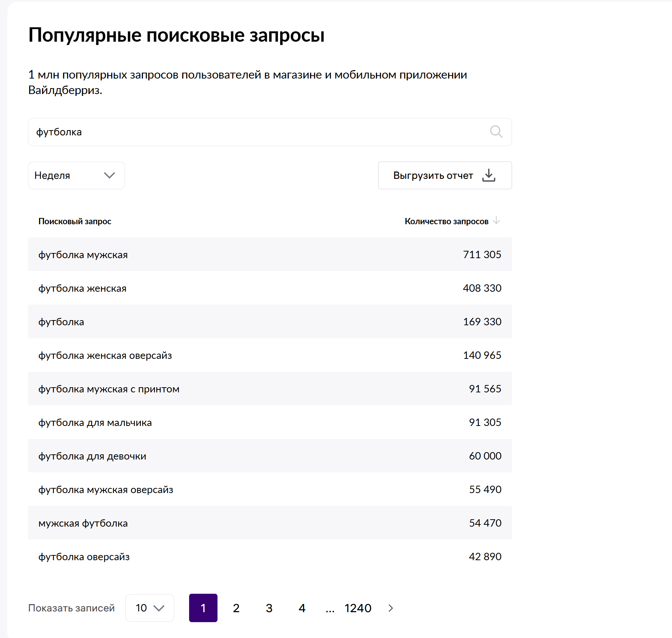Open the Неделя period dropdown
Viewport: 672px width, 638px height.
pos(76,175)
